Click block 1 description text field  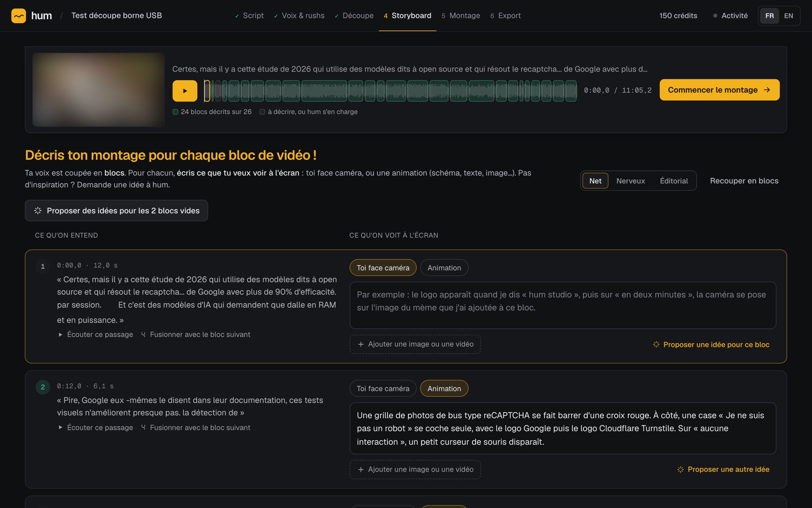click(563, 305)
